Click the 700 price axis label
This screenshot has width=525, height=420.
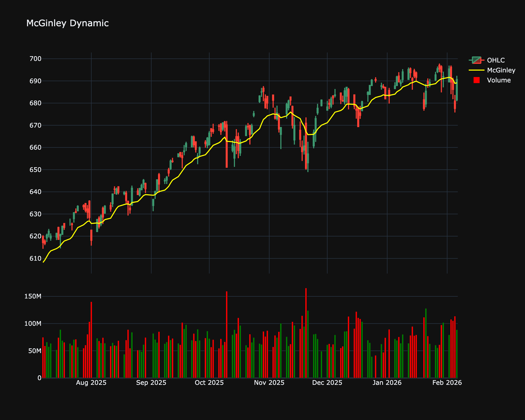[x=35, y=59]
